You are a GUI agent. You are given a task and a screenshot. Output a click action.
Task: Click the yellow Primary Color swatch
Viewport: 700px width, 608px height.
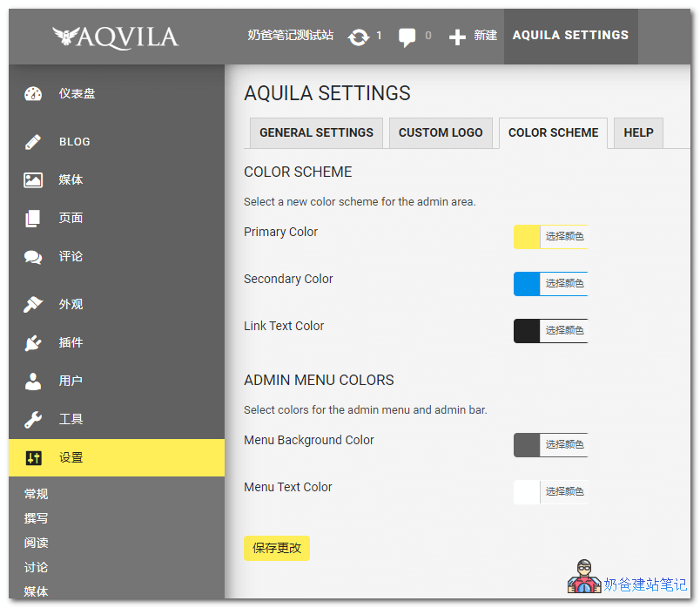526,236
